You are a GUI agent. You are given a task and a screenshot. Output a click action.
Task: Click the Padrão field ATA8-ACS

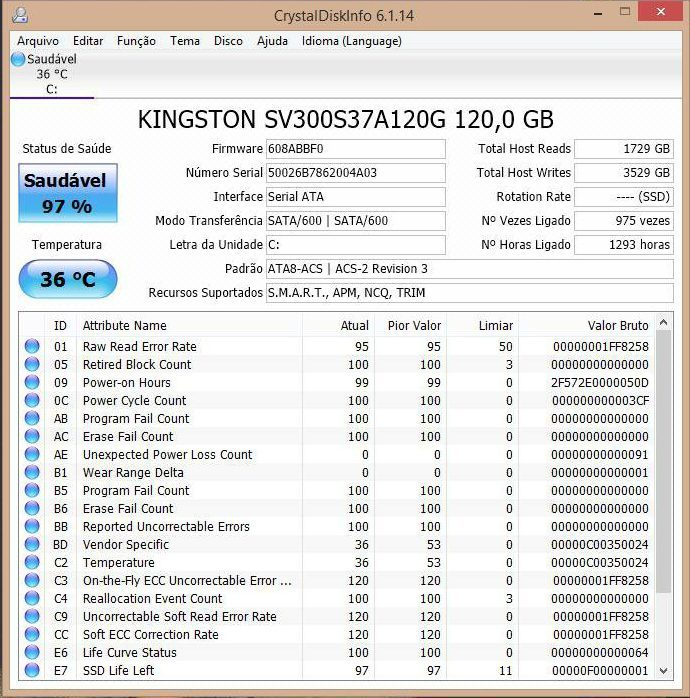(470, 269)
